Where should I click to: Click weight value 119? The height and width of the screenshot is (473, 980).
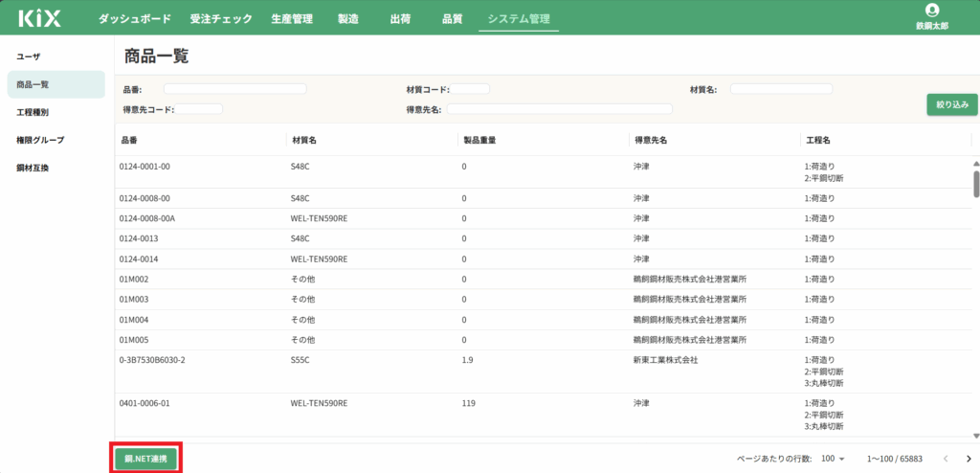pos(467,403)
